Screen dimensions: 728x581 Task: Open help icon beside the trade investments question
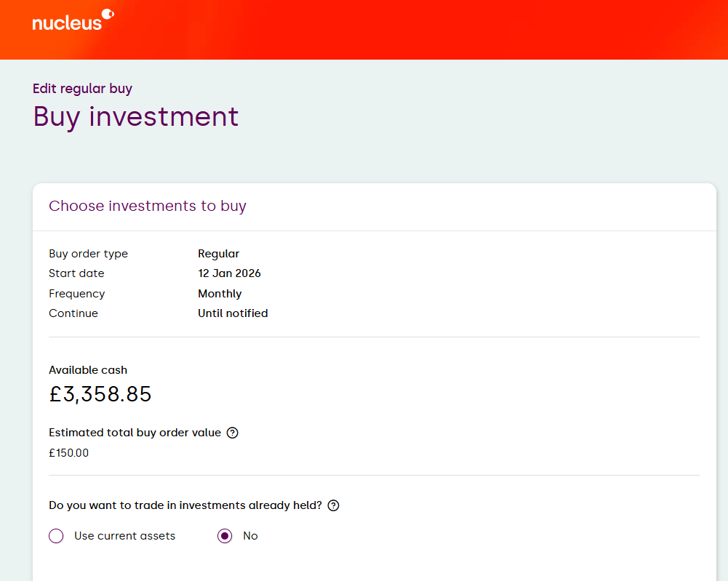coord(334,505)
